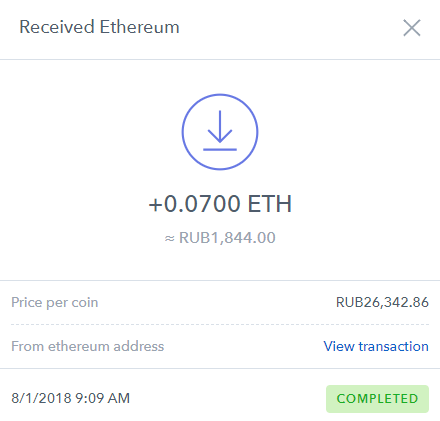Click the 8/1/2018 date text
The width and height of the screenshot is (440, 421).
point(41,398)
